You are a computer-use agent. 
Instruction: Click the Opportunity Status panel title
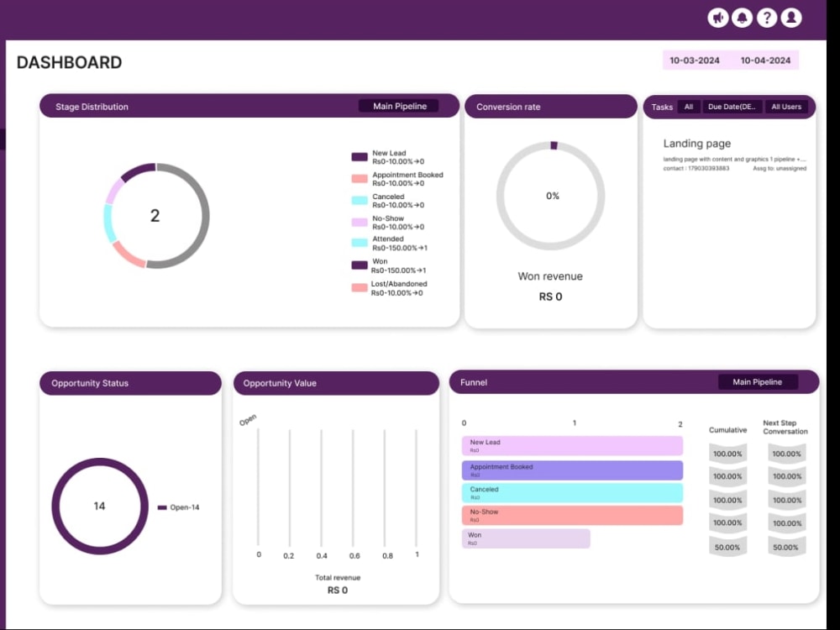coord(90,383)
